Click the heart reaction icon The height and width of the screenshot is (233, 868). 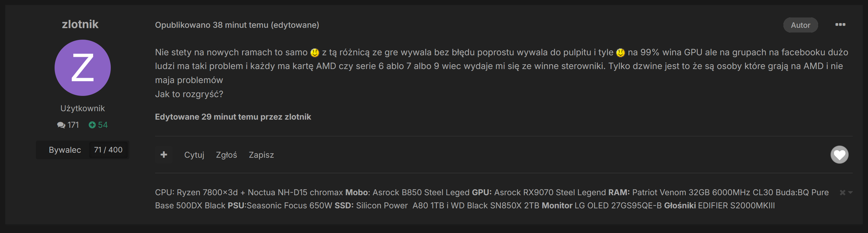(x=839, y=155)
